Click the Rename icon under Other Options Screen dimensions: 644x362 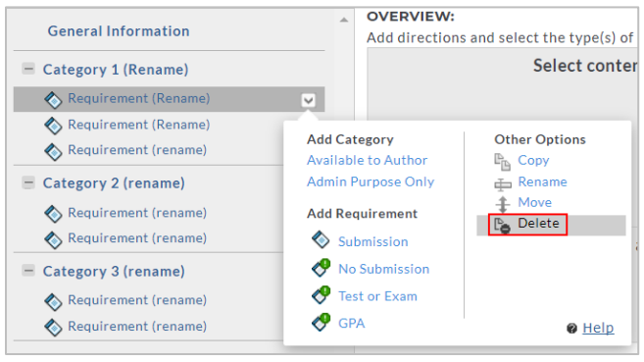point(503,184)
